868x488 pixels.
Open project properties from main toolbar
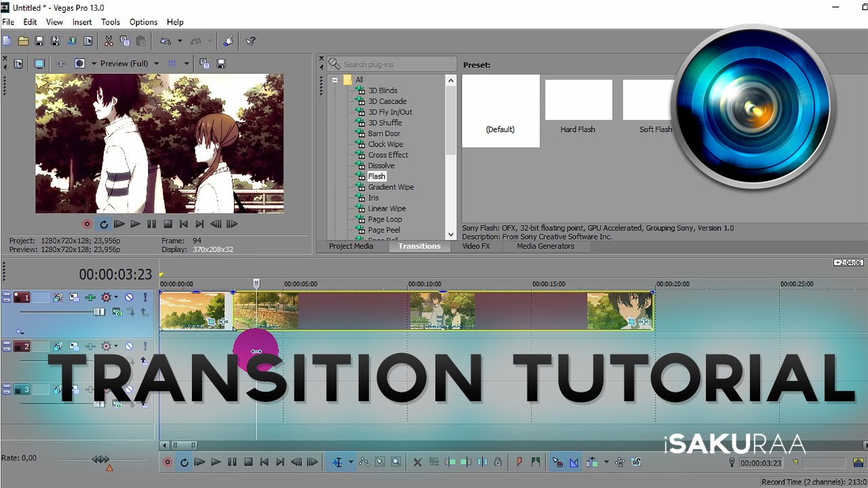pyautogui.click(x=88, y=41)
